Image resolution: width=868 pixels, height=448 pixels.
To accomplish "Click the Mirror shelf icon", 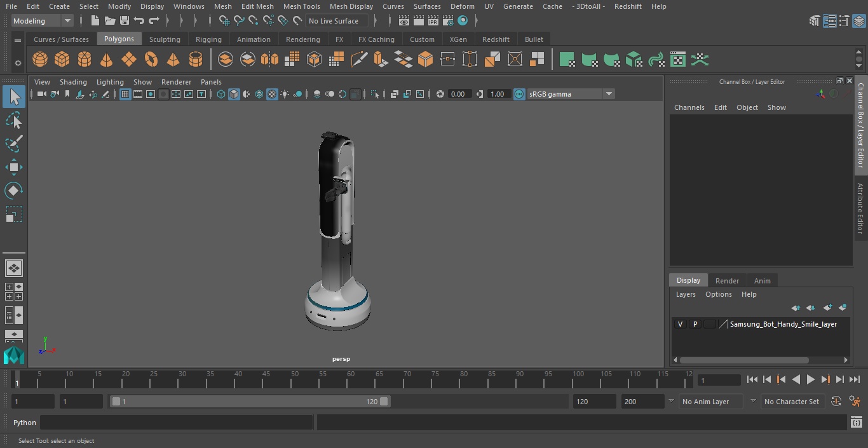I will (269, 60).
